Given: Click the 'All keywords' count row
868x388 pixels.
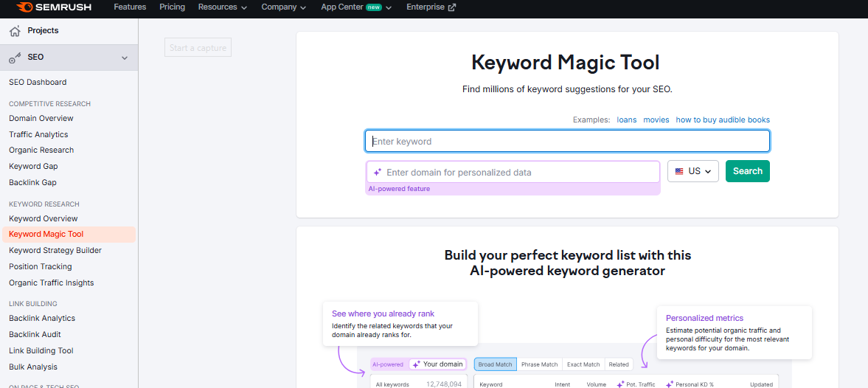Looking at the screenshot, I should 419,384.
